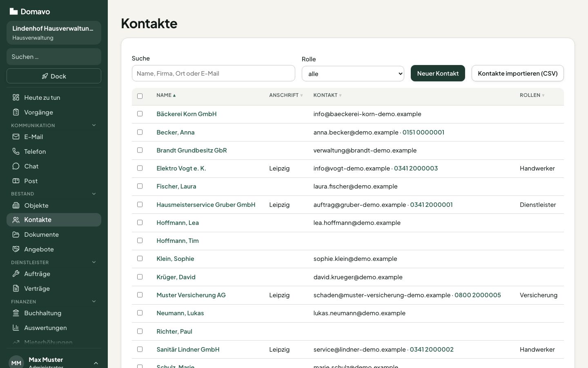Viewport: 588px width, 368px height.
Task: Click the E-Mail envelope icon
Action: click(x=16, y=137)
